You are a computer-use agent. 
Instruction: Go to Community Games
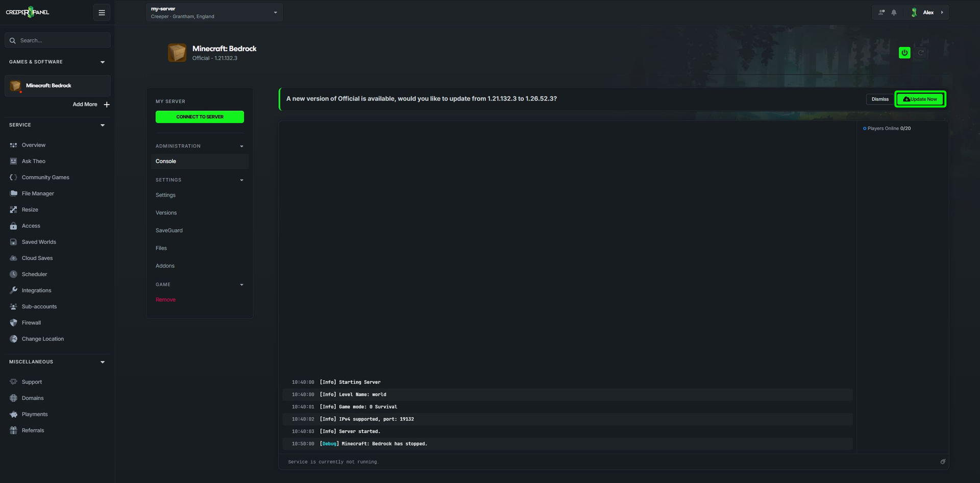pos(45,178)
